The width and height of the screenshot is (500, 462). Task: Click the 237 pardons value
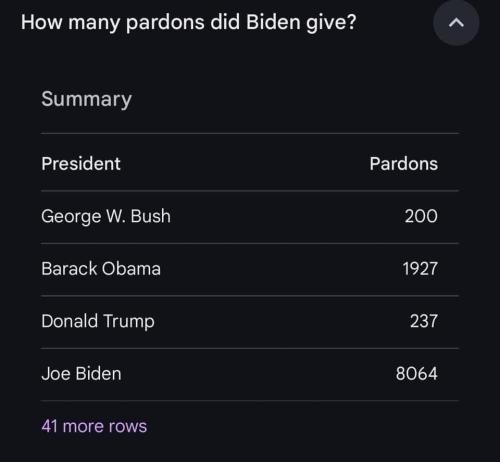point(424,321)
